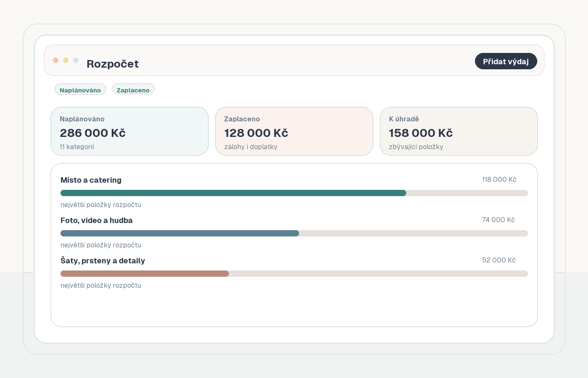Click the Foto, video a hudba title

[x=97, y=220]
